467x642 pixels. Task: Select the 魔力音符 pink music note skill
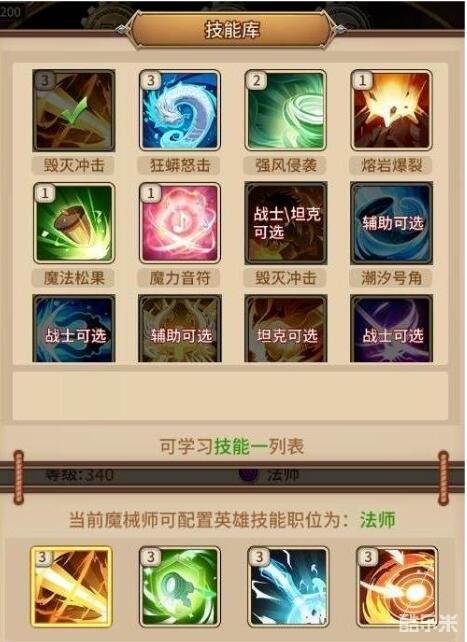click(180, 223)
